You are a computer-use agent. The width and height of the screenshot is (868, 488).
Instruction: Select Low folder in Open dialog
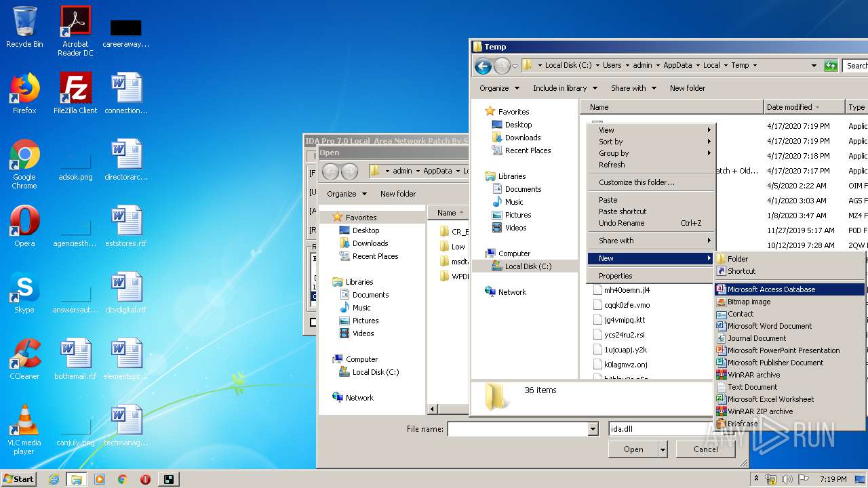point(452,247)
